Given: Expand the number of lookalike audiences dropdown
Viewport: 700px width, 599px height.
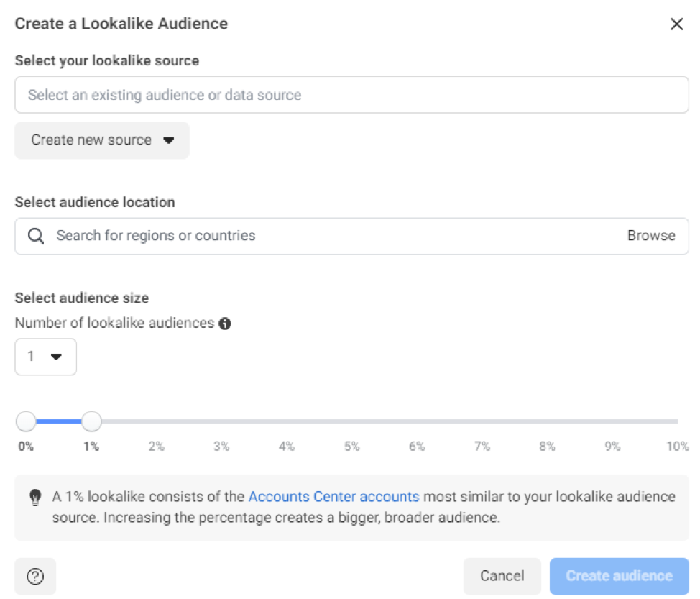Looking at the screenshot, I should (x=45, y=357).
